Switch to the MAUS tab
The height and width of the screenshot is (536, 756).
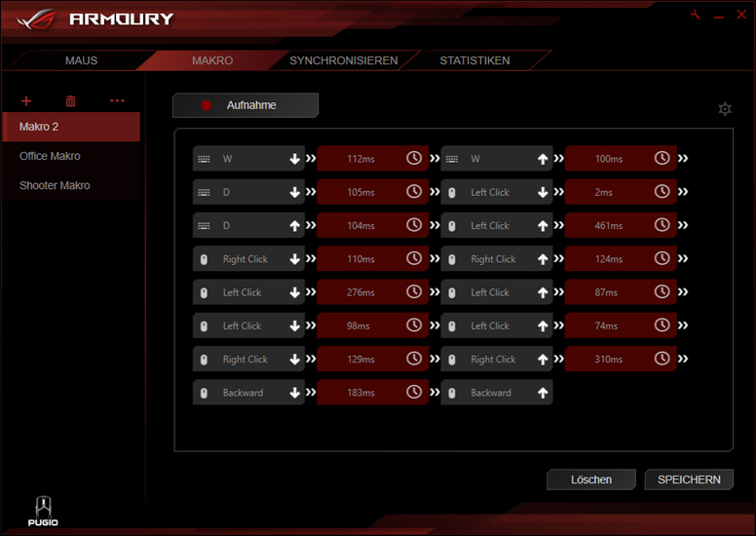click(x=81, y=60)
